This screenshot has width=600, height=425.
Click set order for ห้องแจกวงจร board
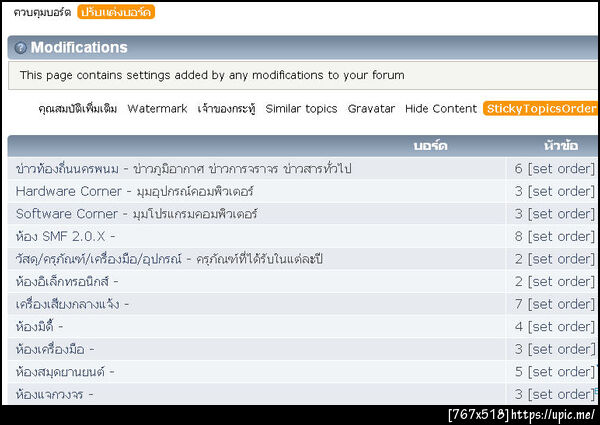[x=561, y=394]
